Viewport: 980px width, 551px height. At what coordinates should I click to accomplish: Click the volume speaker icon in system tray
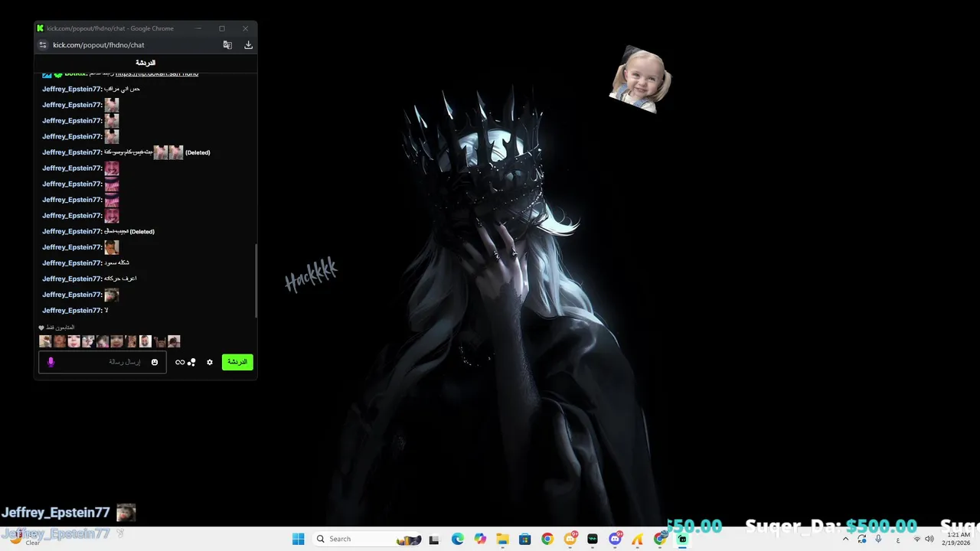tap(929, 539)
